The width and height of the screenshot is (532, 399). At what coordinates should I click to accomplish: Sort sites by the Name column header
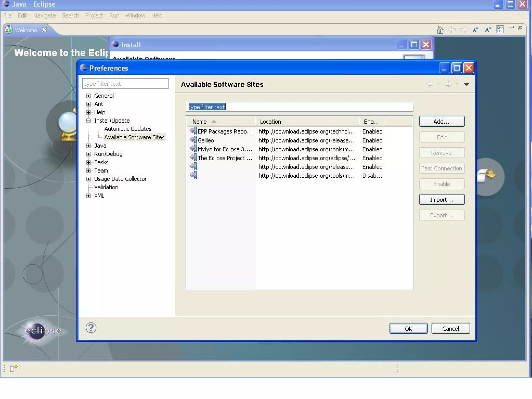tap(199, 122)
